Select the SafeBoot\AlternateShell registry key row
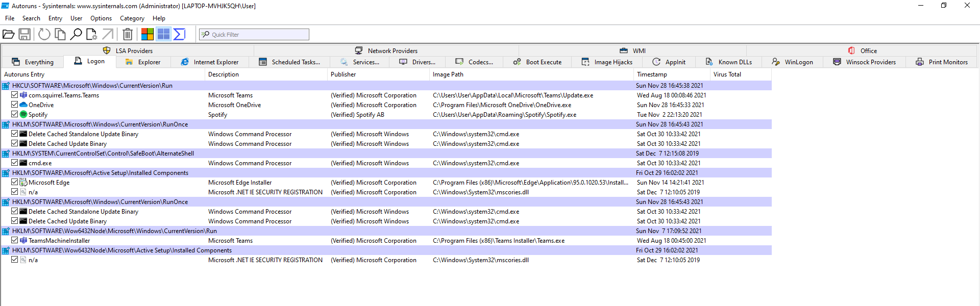The image size is (980, 306). click(386, 154)
